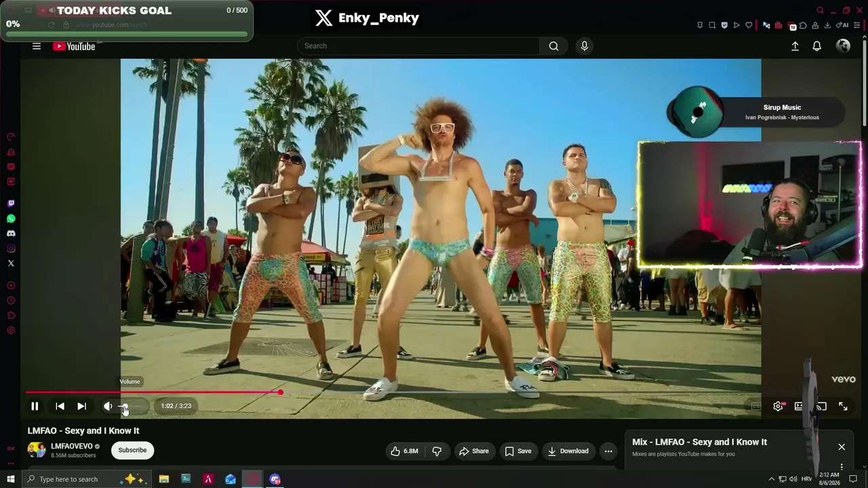Viewport: 868px width, 488px height.
Task: Open the YouTube guide hamburger menu
Action: pos(37,46)
